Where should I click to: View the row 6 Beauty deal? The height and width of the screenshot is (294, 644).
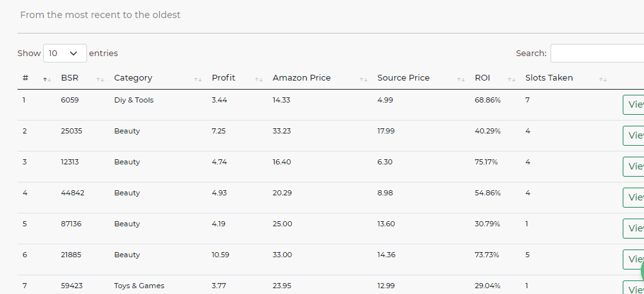click(x=633, y=260)
